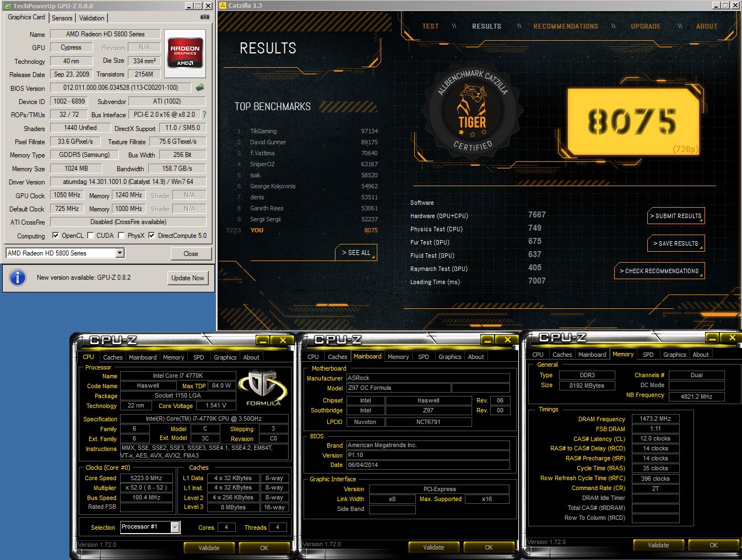Click David Gunner benchmark entry
Screen dimensions: 742x560
tap(307, 142)
